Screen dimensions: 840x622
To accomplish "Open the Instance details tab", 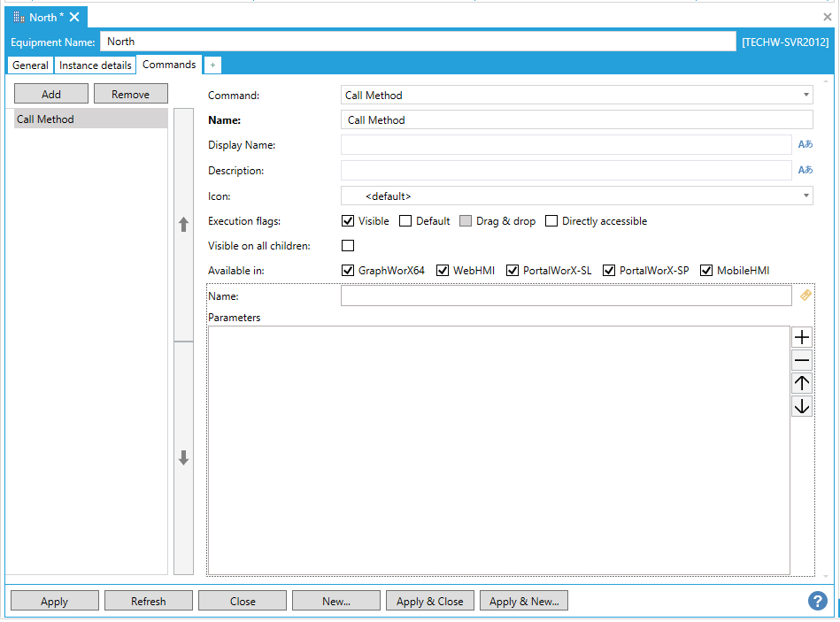I will pos(95,65).
